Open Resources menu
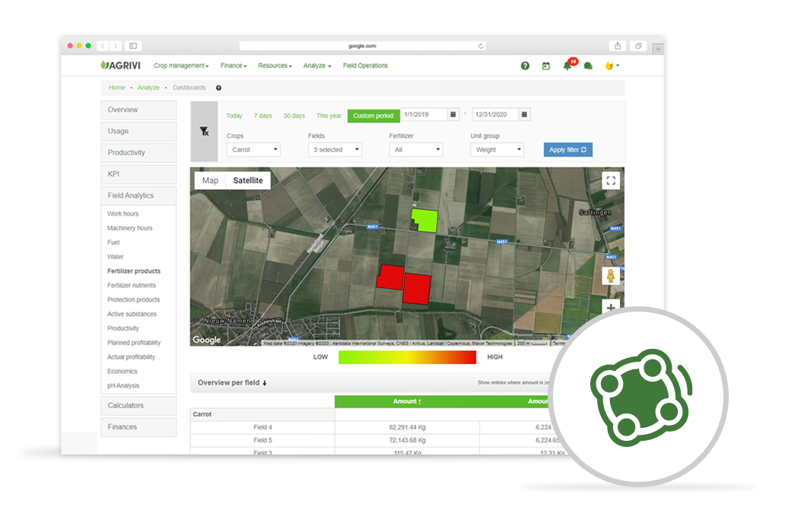 click(x=275, y=65)
